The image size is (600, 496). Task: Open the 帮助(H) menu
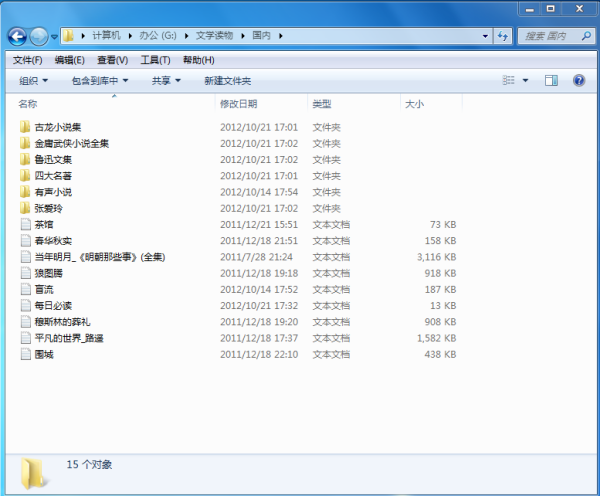click(199, 60)
